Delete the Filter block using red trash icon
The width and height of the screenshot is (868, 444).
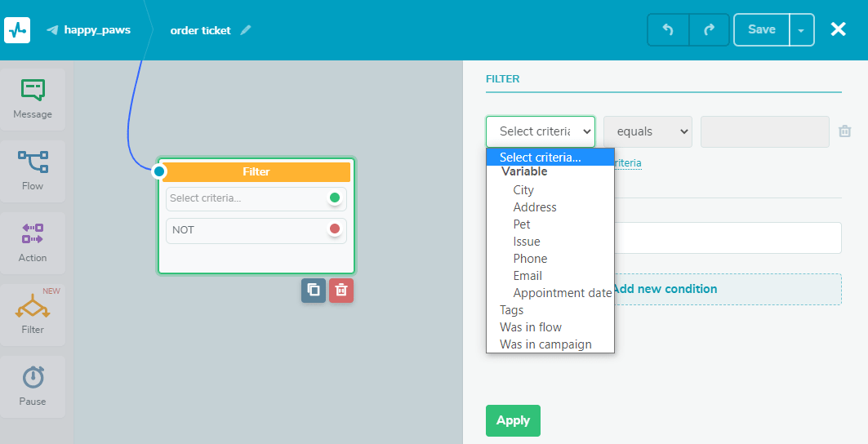coord(341,290)
